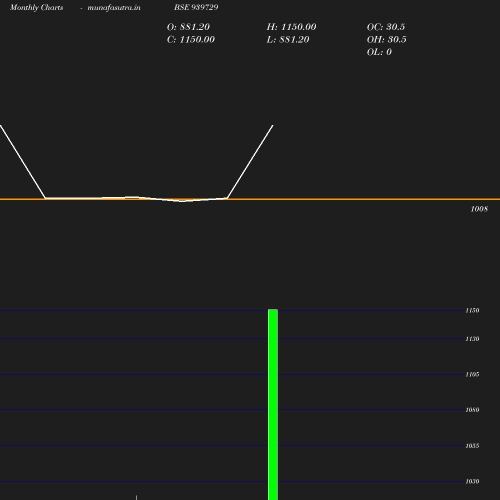Image resolution: width=500 pixels, height=500 pixels.
Task: Click the high price "H: 1150.00"
Action: tap(291, 27)
